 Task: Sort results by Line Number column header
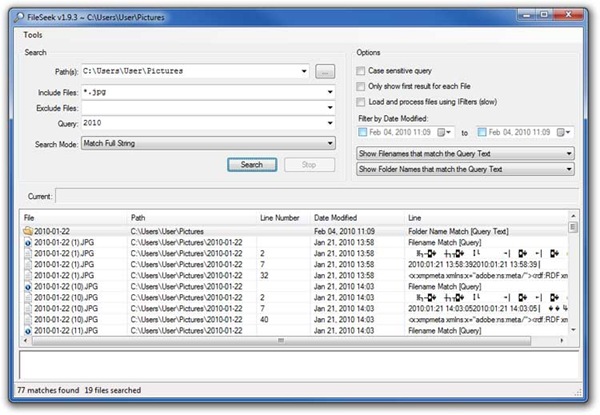point(283,218)
